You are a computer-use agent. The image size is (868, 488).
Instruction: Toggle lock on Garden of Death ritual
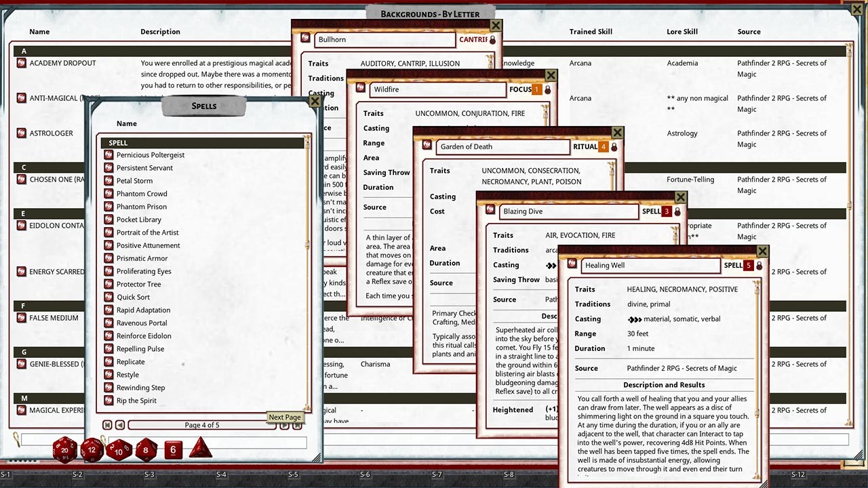[614, 146]
